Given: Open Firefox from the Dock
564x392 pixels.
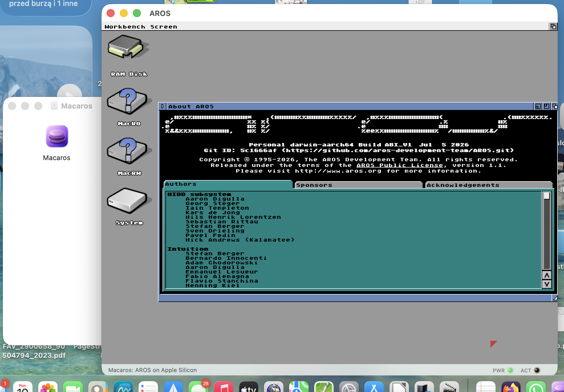Looking at the screenshot, I should tap(511, 387).
